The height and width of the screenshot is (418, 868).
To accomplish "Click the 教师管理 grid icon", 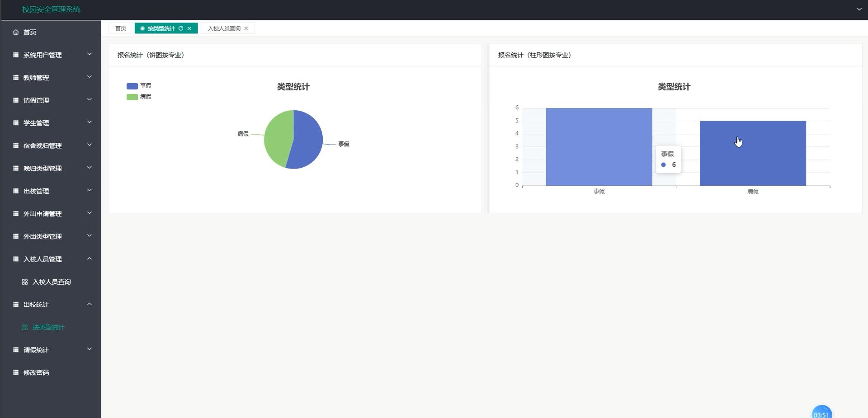I will point(15,77).
